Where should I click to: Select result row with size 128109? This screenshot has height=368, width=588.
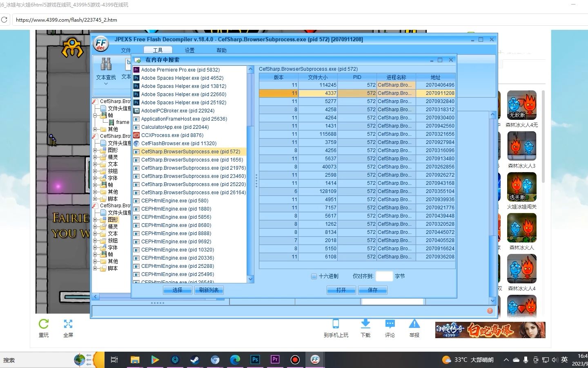[357, 191]
